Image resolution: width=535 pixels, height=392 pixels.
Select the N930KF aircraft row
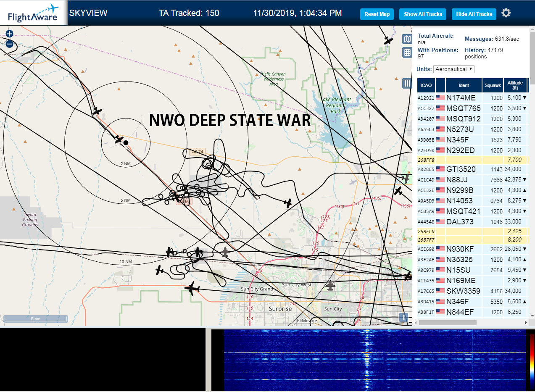coord(473,249)
